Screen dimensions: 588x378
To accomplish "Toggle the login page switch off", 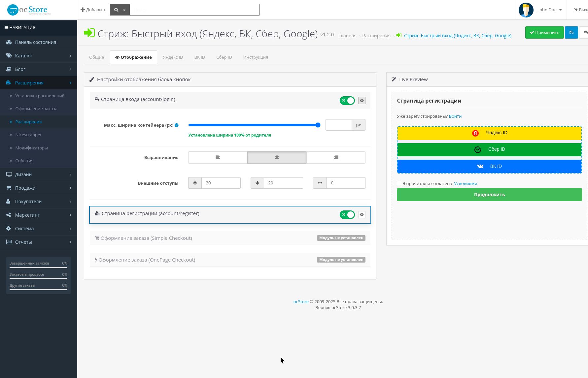I will tap(347, 101).
